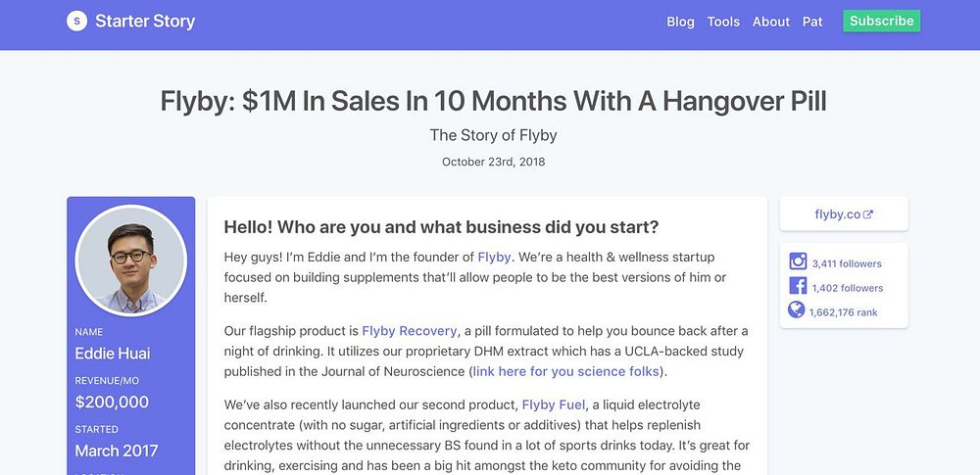Screen dimensions: 980x475
Task: Click the 1,662,176 rank text
Action: tap(844, 312)
